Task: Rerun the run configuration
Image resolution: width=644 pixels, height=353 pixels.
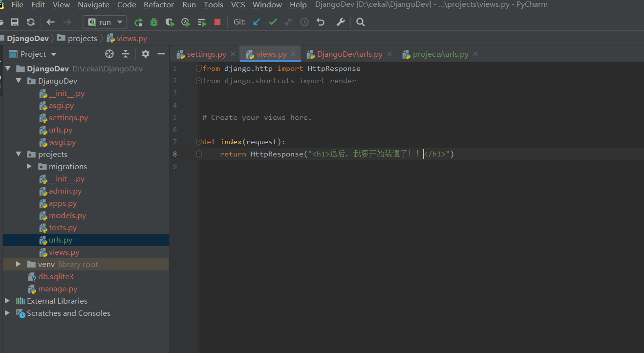Action: click(x=139, y=22)
